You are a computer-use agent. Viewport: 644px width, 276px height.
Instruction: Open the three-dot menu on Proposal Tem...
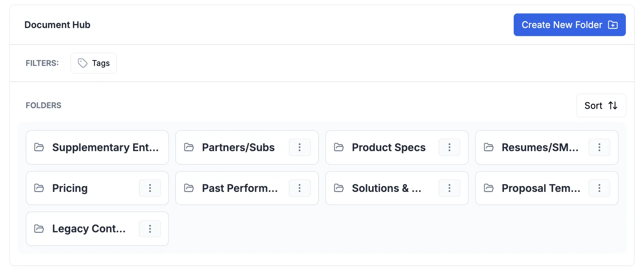click(599, 188)
